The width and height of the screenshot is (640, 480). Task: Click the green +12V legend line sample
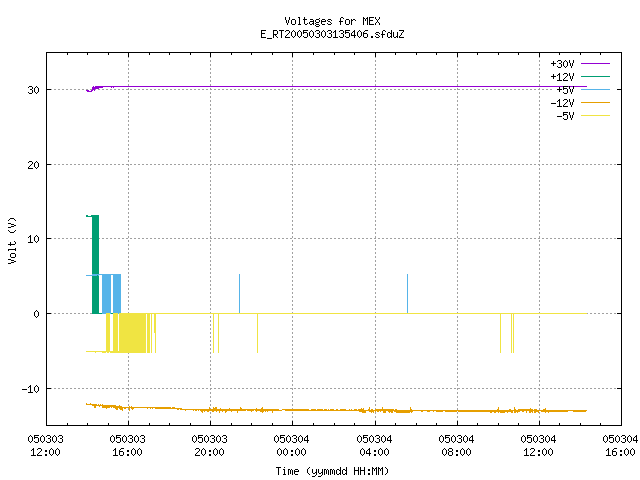(x=595, y=76)
